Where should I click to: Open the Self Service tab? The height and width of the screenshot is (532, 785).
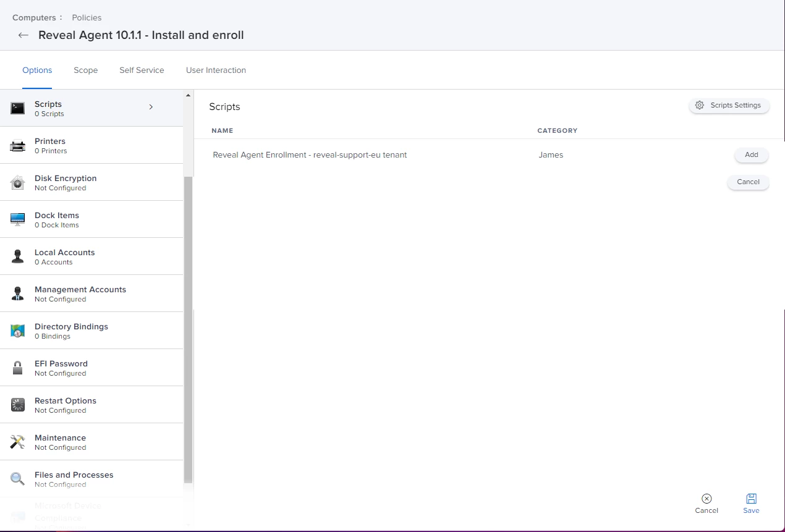(142, 70)
